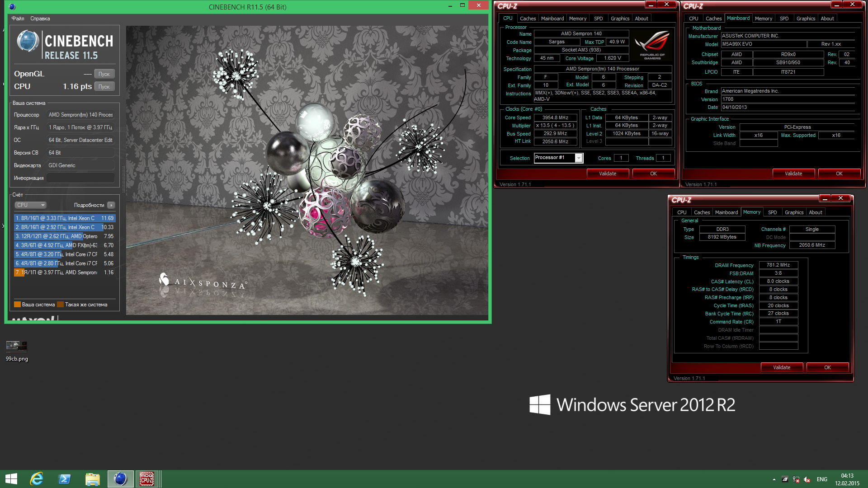
Task: Click brown Такая же система legend swatch
Action: click(x=60, y=305)
